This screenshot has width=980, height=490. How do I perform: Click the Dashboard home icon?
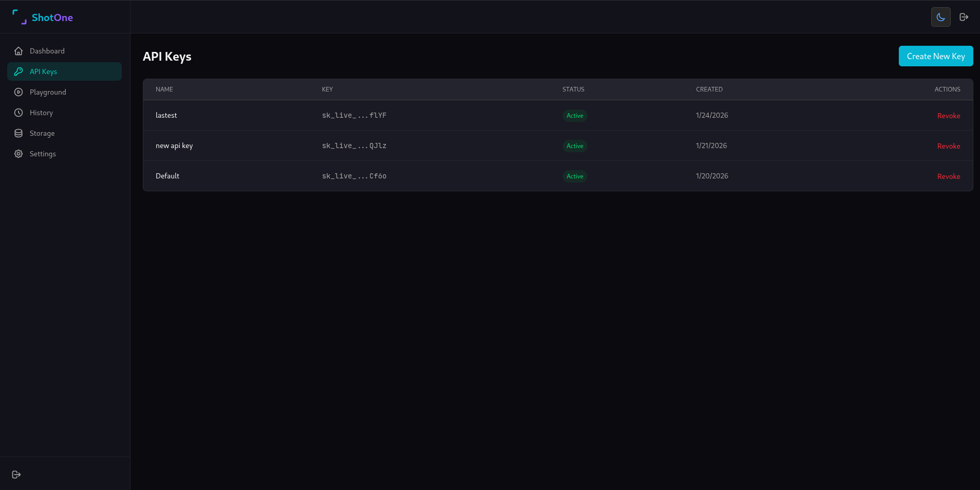(x=19, y=51)
